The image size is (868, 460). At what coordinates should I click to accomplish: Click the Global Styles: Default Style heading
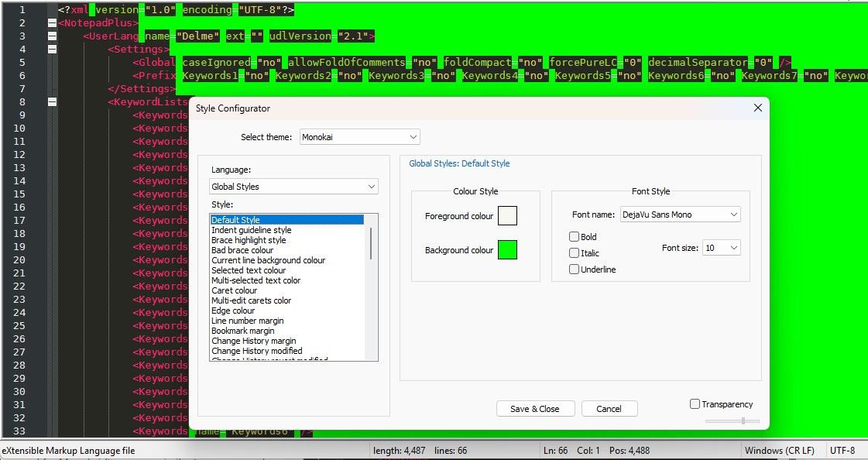[459, 163]
